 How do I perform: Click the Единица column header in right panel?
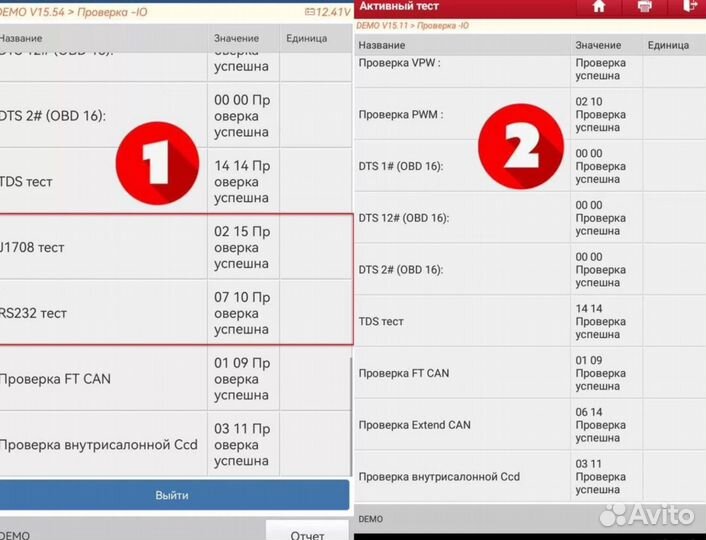click(668, 45)
